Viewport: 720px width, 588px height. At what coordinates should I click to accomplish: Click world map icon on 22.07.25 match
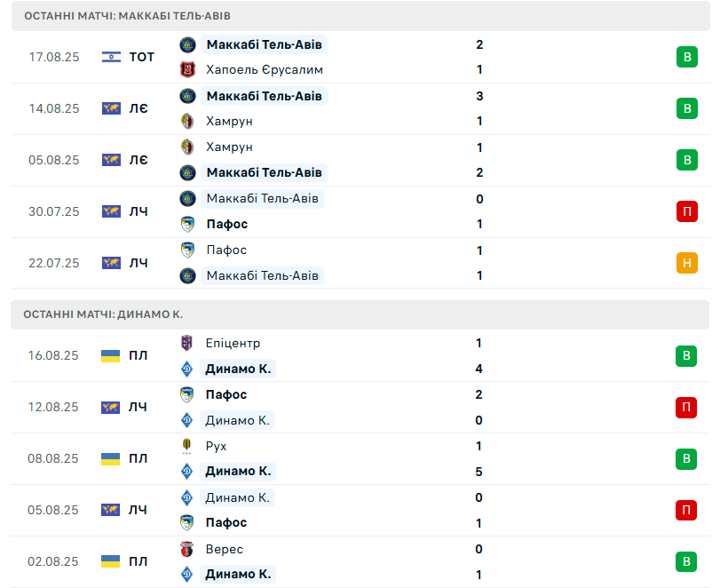click(111, 263)
